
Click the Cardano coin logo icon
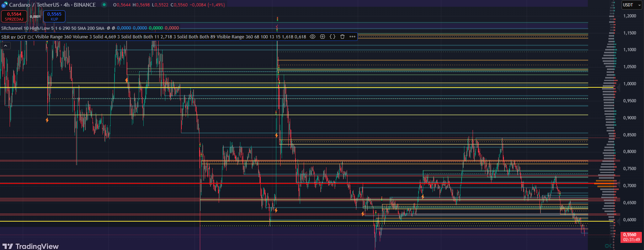(x=4, y=5)
